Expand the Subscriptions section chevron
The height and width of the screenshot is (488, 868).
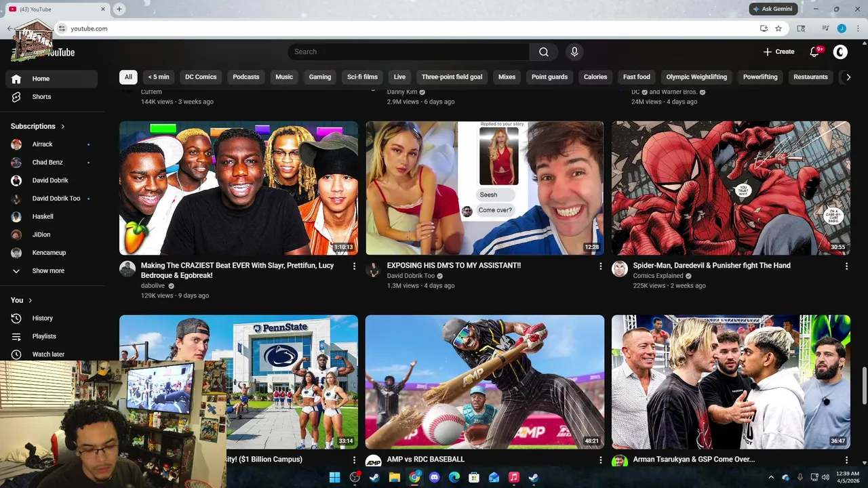63,126
